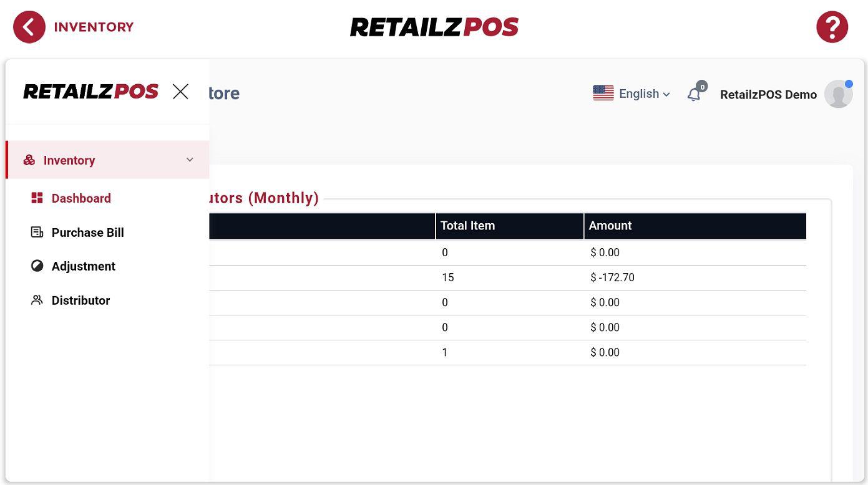Open help via the question mark icon
The width and height of the screenshot is (868, 485).
click(832, 27)
